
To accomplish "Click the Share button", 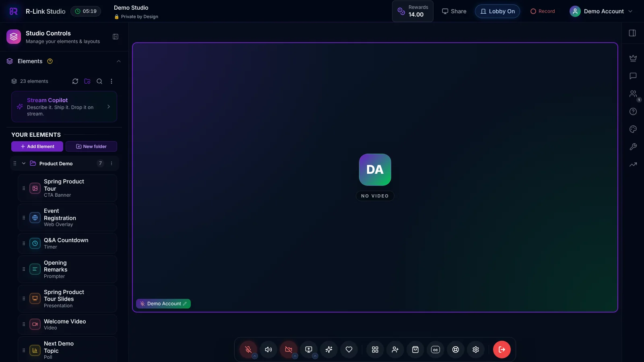I will point(454,11).
